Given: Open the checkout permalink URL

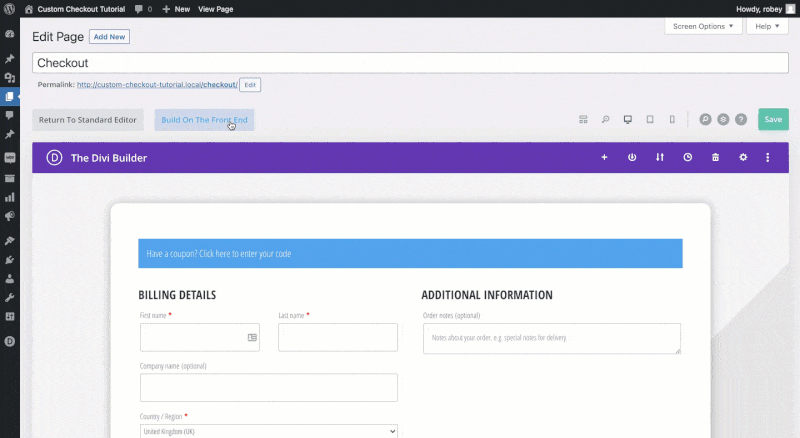Looking at the screenshot, I should coord(157,85).
